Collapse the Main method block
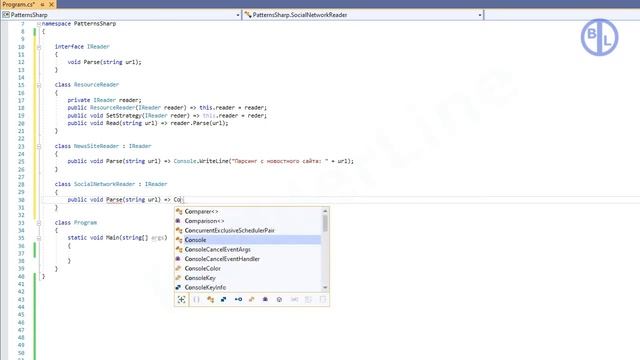Screen dimensions: 640x360 (x=39, y=238)
